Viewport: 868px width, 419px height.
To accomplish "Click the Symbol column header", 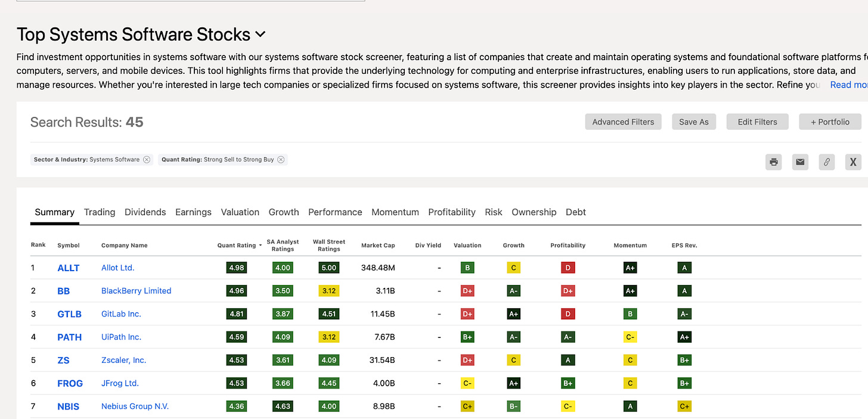I will point(69,246).
